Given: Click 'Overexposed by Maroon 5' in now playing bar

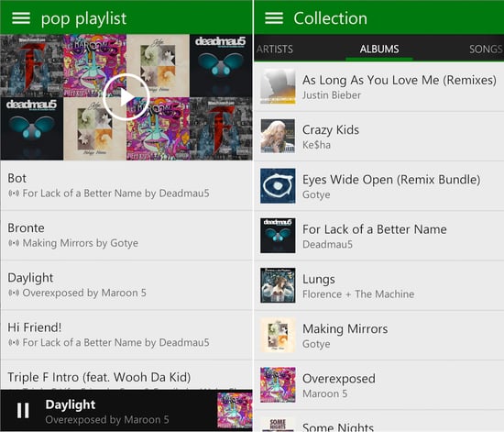Looking at the screenshot, I should pos(107,419).
